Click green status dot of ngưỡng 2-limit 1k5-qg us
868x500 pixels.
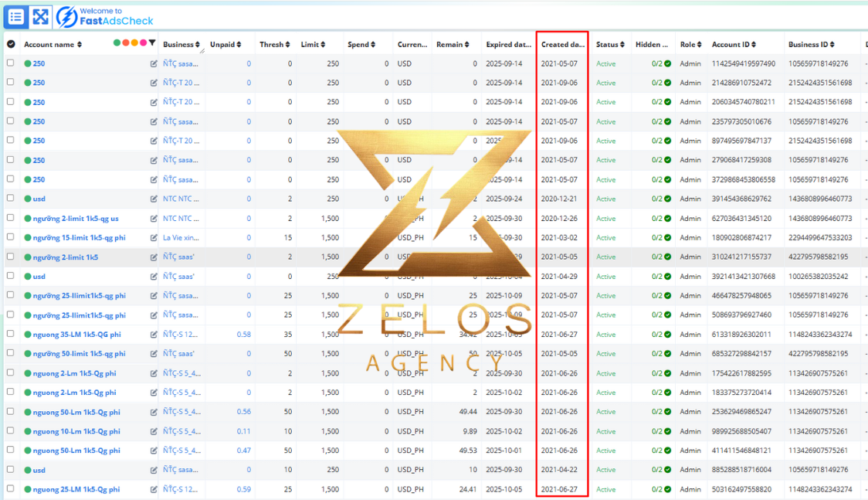tap(28, 218)
